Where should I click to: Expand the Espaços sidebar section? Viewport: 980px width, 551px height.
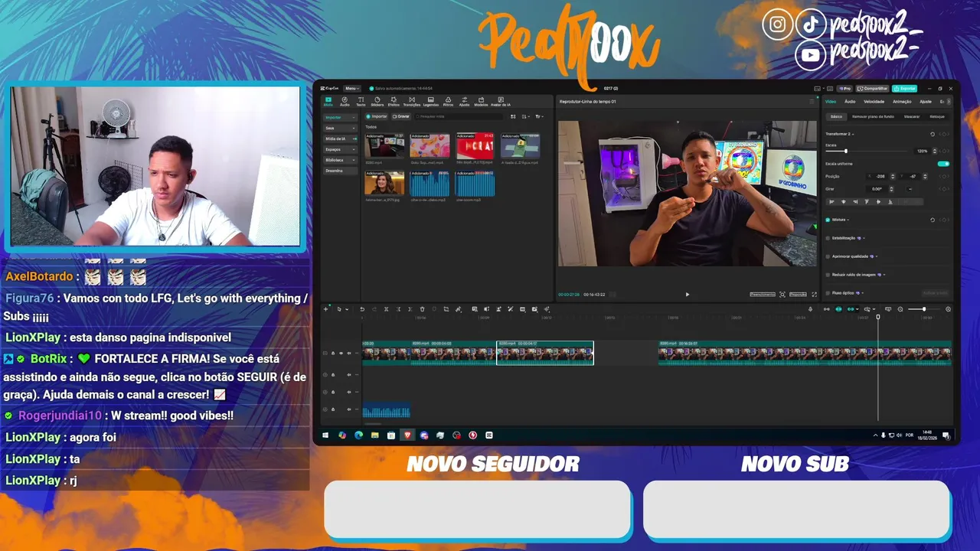340,149
